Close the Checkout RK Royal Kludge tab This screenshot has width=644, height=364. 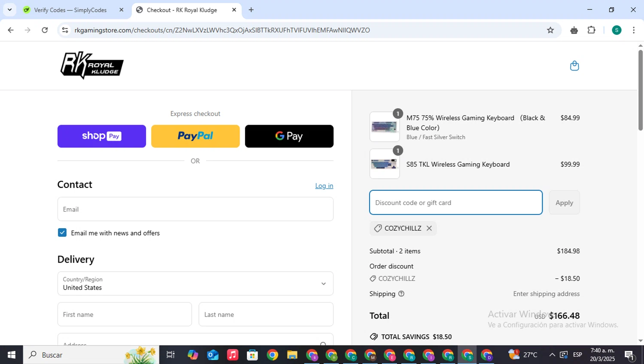pyautogui.click(x=234, y=10)
